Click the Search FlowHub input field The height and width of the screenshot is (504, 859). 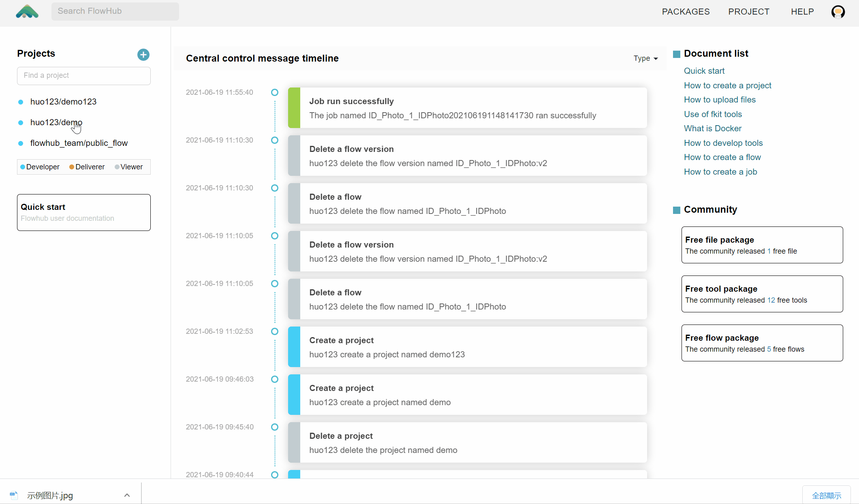click(115, 11)
